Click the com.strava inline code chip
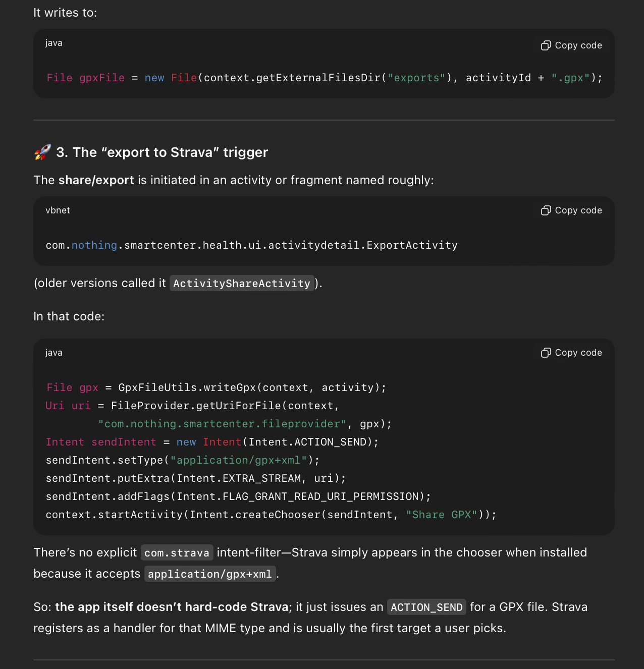 [177, 553]
